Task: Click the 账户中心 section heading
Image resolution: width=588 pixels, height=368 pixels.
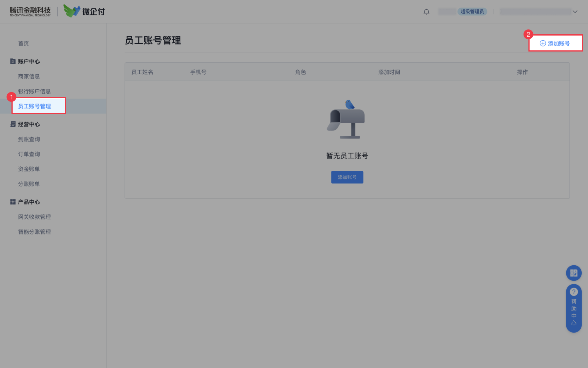Action: pyautogui.click(x=29, y=61)
